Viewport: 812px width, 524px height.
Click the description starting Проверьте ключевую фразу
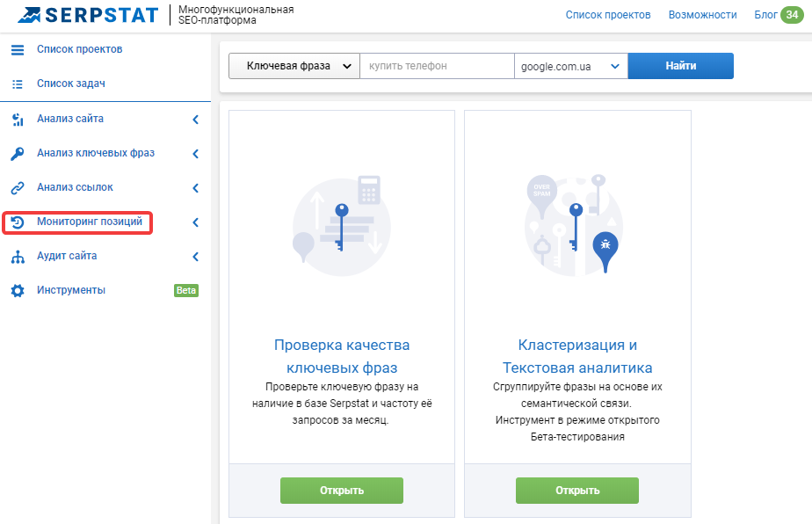point(342,404)
